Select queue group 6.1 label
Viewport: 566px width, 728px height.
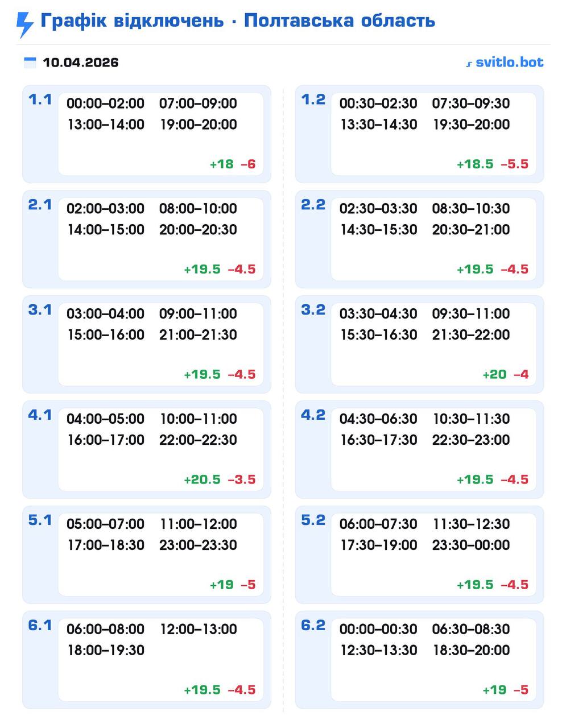click(x=40, y=626)
